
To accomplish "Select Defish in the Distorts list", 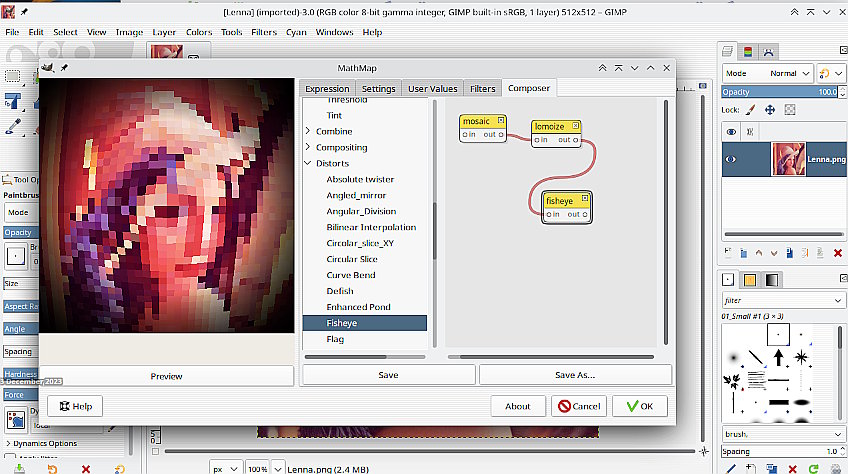I will [340, 291].
